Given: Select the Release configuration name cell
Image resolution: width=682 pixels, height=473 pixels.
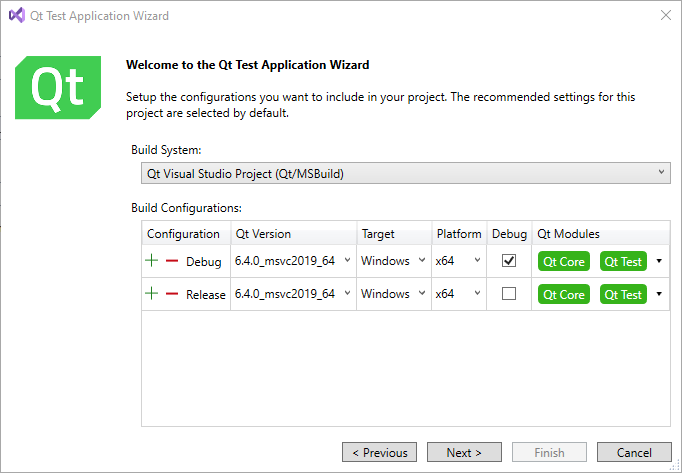Looking at the screenshot, I should pyautogui.click(x=206, y=295).
